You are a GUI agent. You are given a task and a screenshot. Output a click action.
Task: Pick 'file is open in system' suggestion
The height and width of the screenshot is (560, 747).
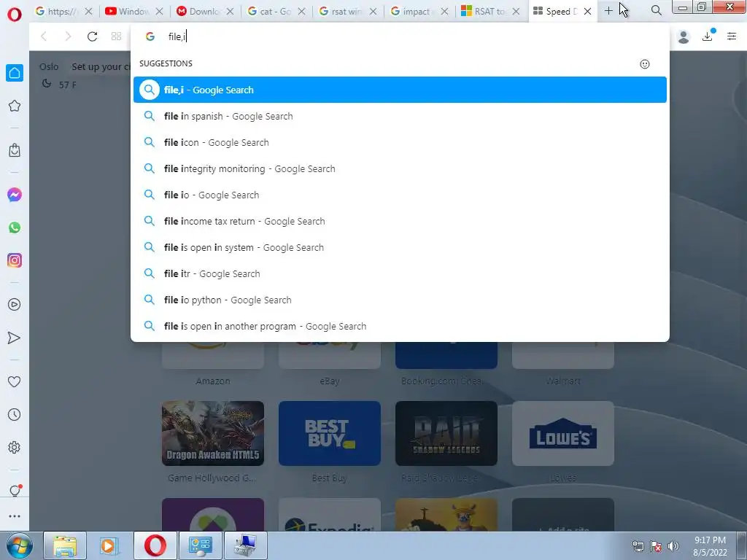pyautogui.click(x=400, y=247)
